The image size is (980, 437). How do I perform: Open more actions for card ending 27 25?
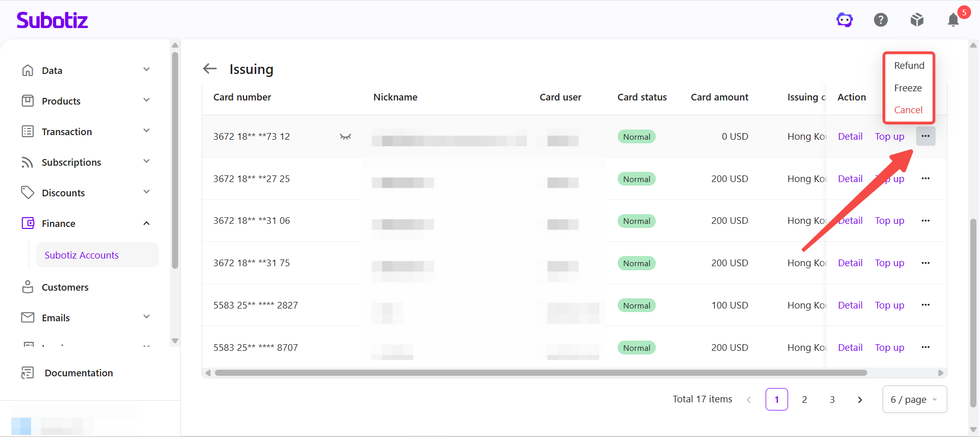pos(925,178)
